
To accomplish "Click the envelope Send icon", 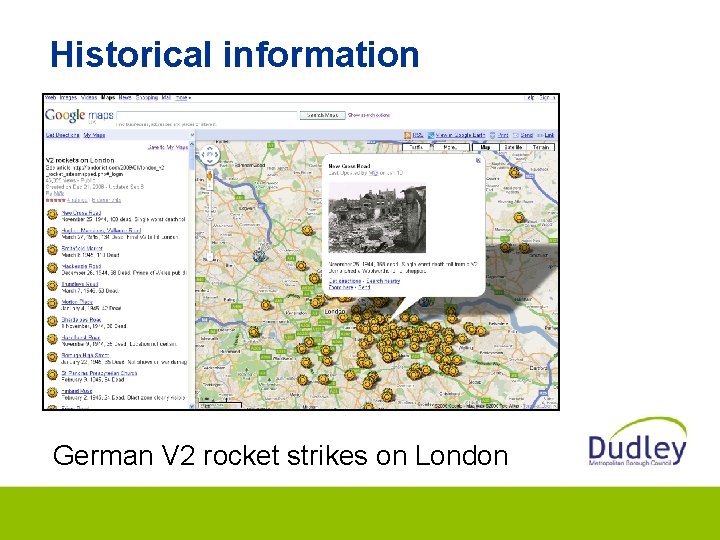I will tap(516, 135).
